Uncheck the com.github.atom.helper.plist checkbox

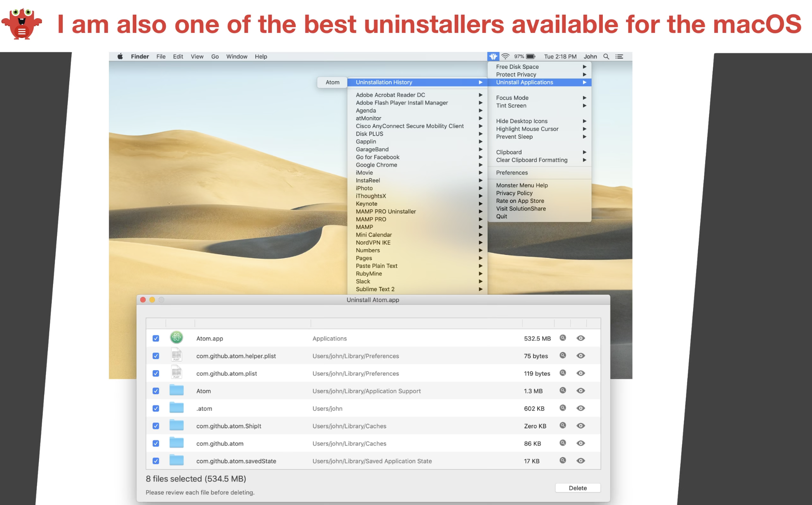click(156, 356)
